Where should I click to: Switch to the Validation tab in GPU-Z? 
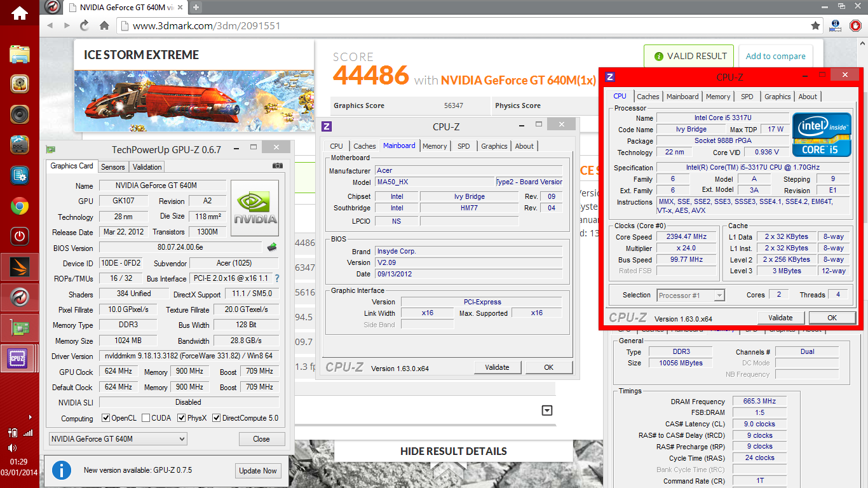pyautogui.click(x=147, y=166)
